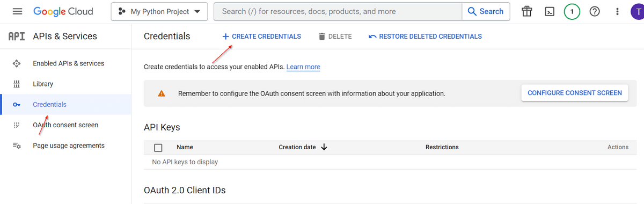This screenshot has height=204, width=644.
Task: Activate the Cloud Shell terminal icon
Action: click(550, 11)
